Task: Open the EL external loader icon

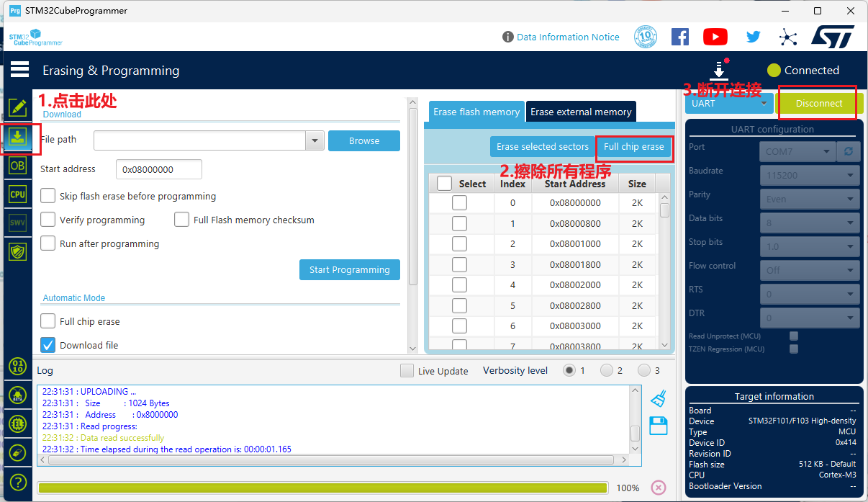Action: pyautogui.click(x=17, y=423)
